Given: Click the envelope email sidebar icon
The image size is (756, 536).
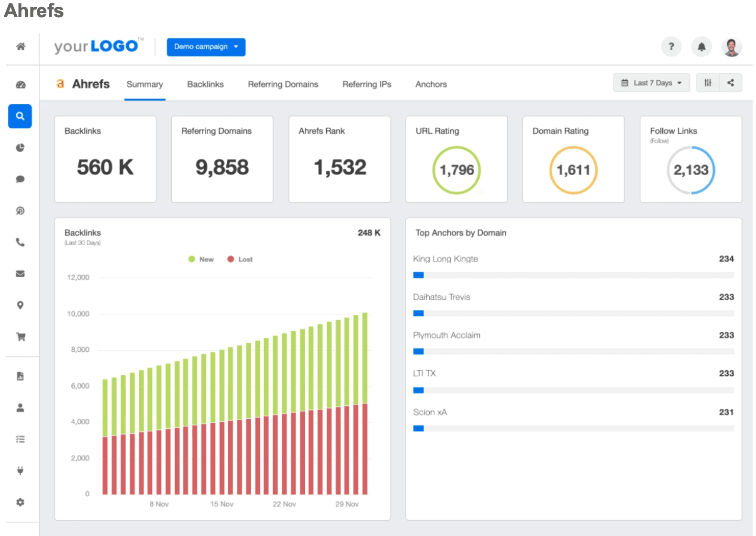Looking at the screenshot, I should pos(20,274).
